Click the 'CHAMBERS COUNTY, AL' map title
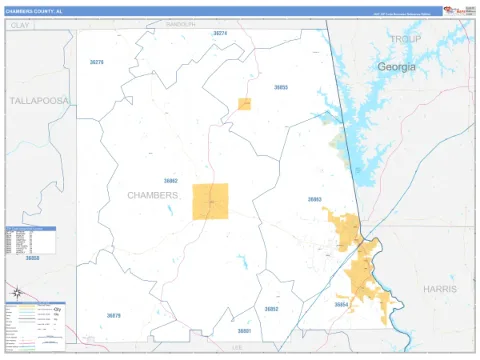 [x=34, y=11]
